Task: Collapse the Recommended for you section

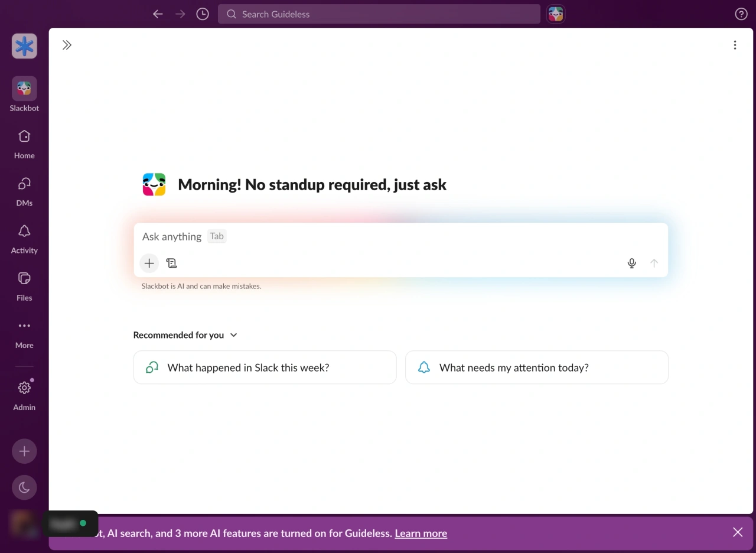Action: [x=185, y=335]
